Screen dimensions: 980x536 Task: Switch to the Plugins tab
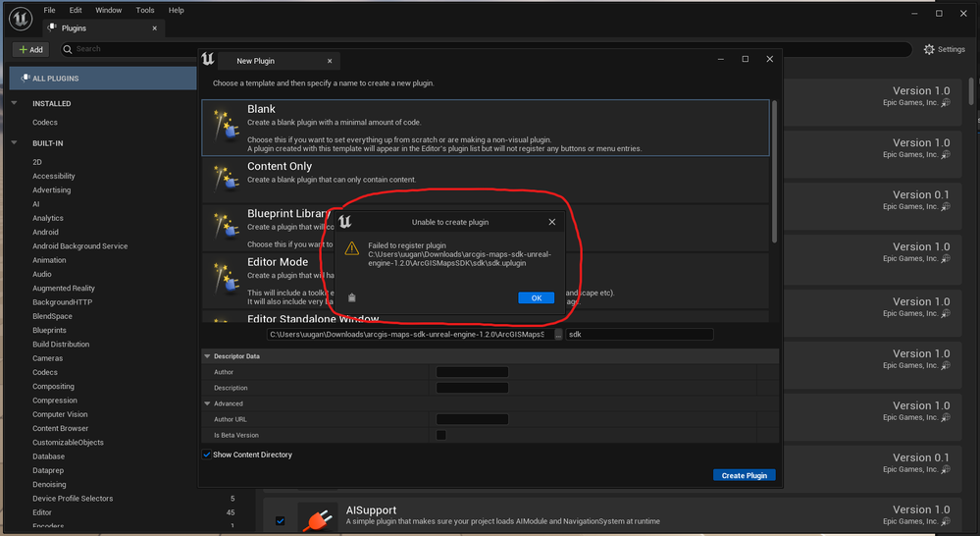click(104, 28)
